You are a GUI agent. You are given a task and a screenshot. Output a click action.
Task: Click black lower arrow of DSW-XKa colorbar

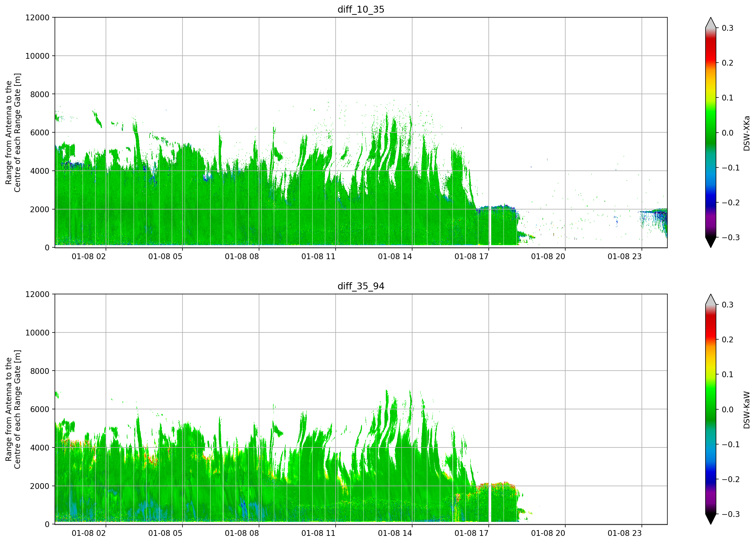coord(711,242)
